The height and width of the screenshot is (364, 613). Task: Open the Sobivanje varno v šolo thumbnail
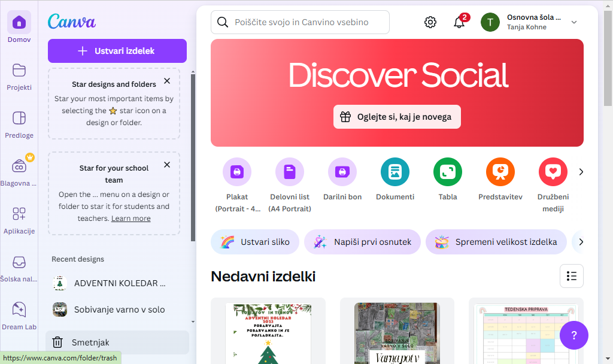397,332
